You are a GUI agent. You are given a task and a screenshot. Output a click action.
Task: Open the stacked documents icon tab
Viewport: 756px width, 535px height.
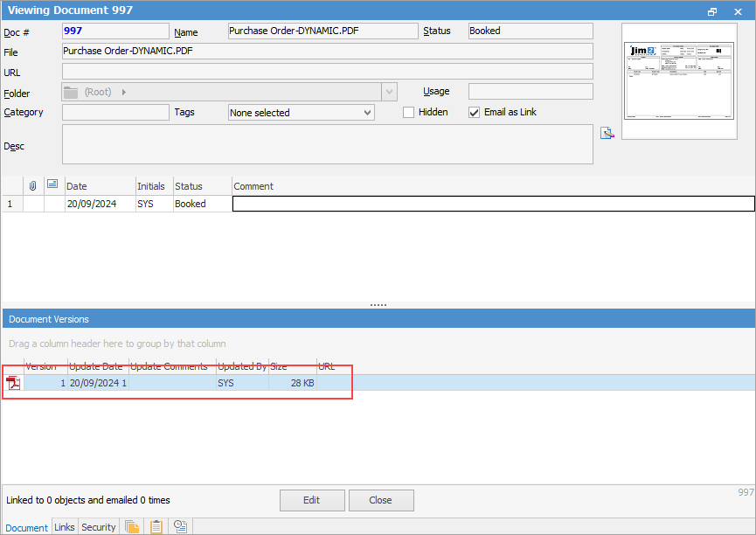[x=132, y=527]
